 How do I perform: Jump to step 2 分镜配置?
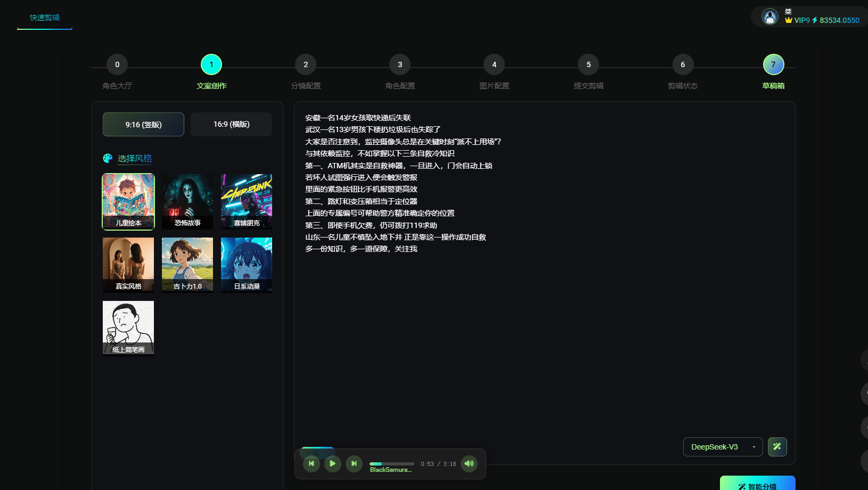(306, 65)
